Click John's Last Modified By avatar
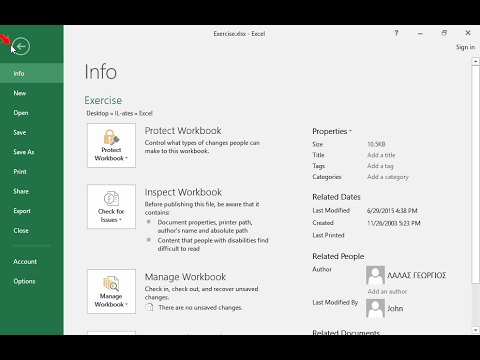480x360 pixels. pyautogui.click(x=375, y=308)
